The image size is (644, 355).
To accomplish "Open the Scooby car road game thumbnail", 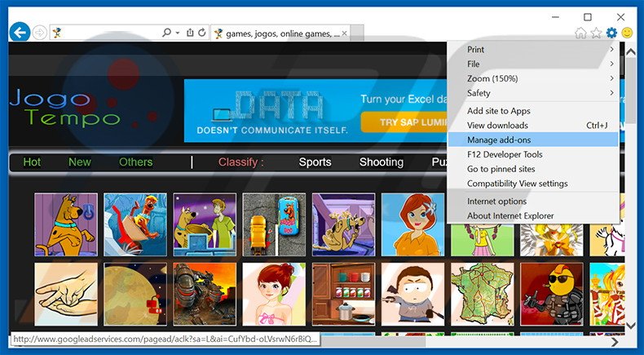I will [274, 224].
